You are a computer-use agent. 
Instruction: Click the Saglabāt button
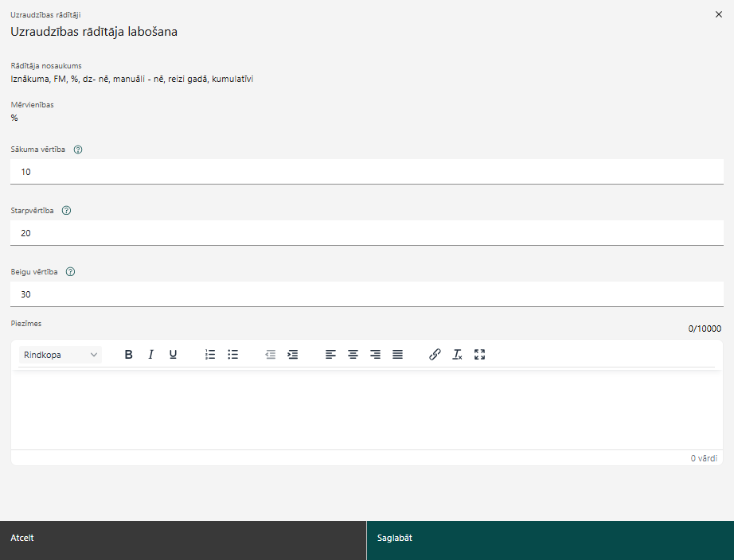(551, 540)
